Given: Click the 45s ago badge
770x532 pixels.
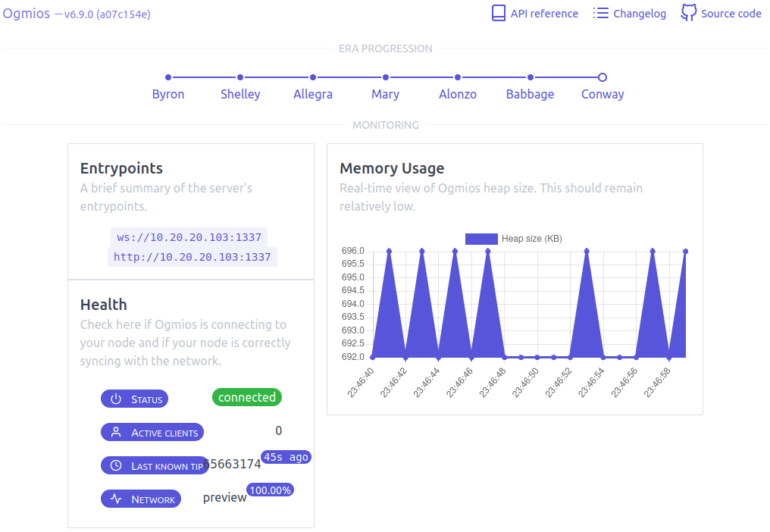Looking at the screenshot, I should [286, 457].
